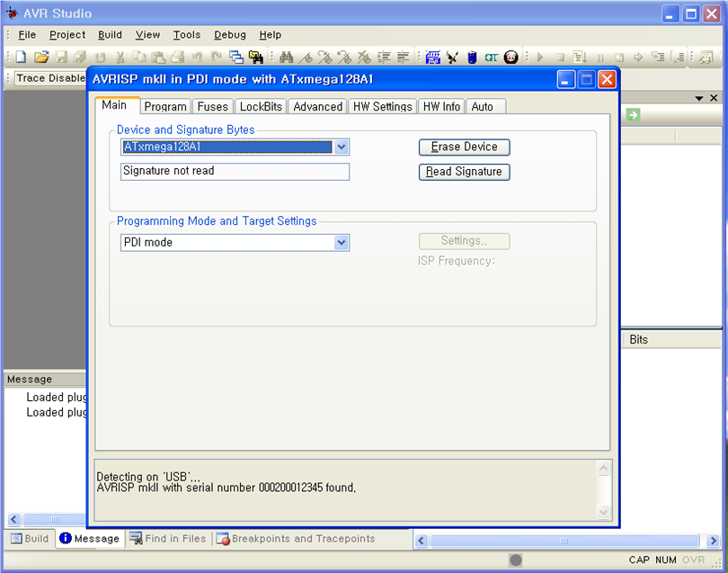Click the Redo toolbar icon
Viewport: 728px width, 573px height.
coord(217,58)
